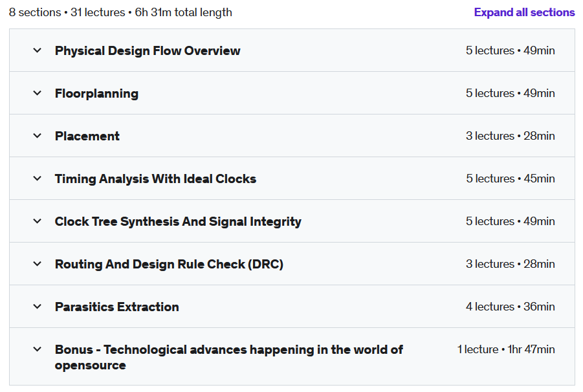Expand Clock Tree Synthesis section chevron
The image size is (583, 392).
37,221
